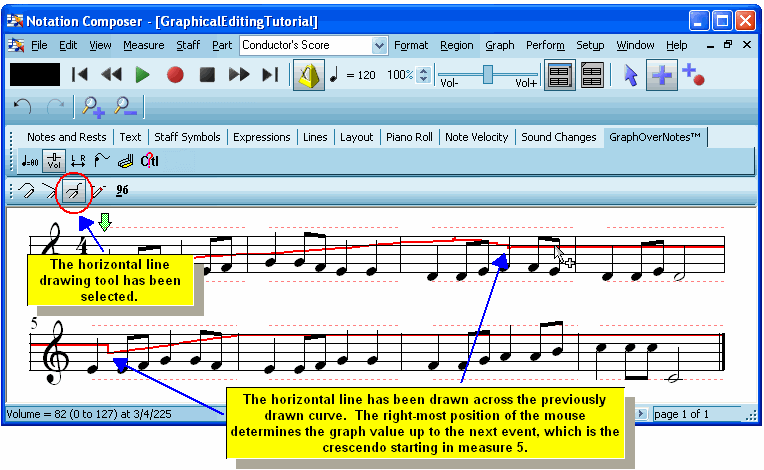Click the Play button in transport controls

pos(143,75)
